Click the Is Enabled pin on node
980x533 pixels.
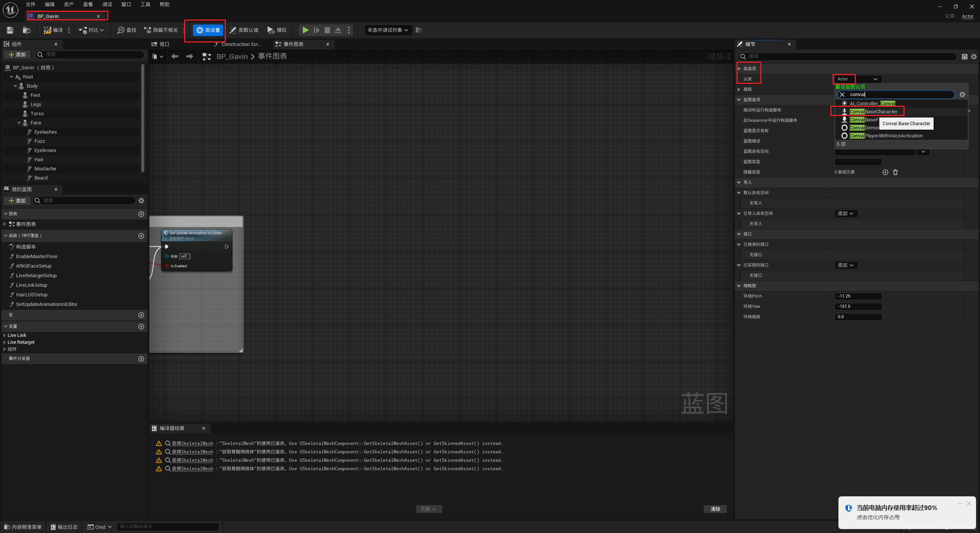167,266
